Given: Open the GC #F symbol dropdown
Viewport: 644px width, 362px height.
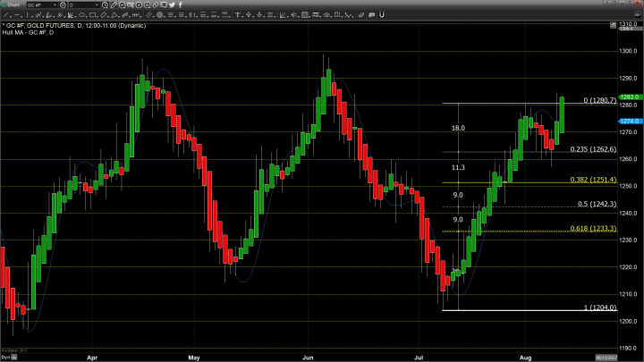Looking at the screenshot, I should 54,6.
